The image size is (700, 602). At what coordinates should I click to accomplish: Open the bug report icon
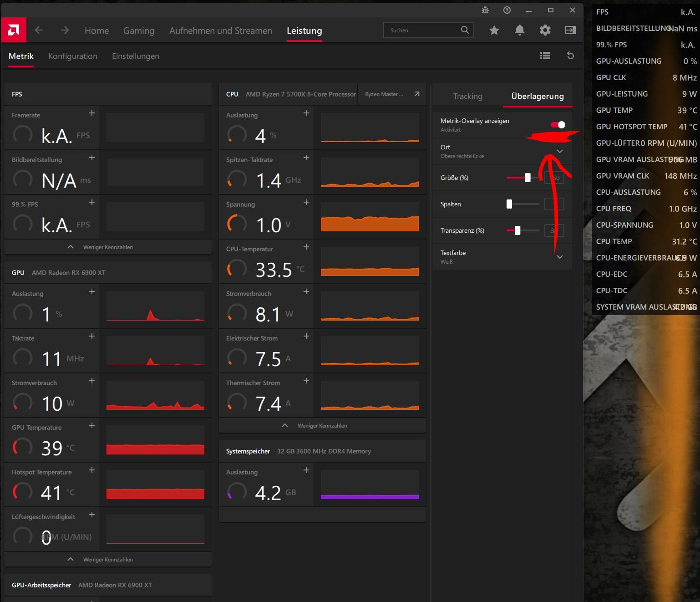point(485,10)
